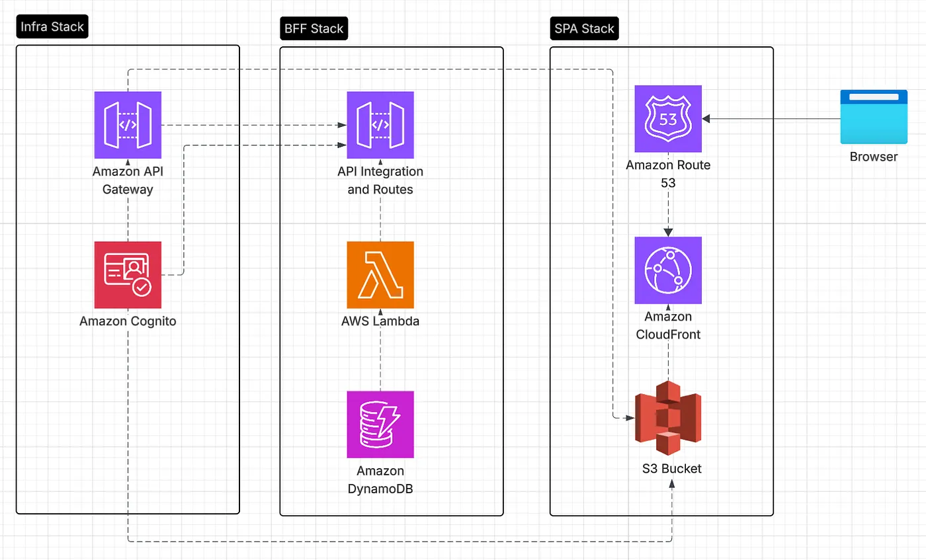Select the Browser icon
Screen dimensions: 926x560
[873, 116]
